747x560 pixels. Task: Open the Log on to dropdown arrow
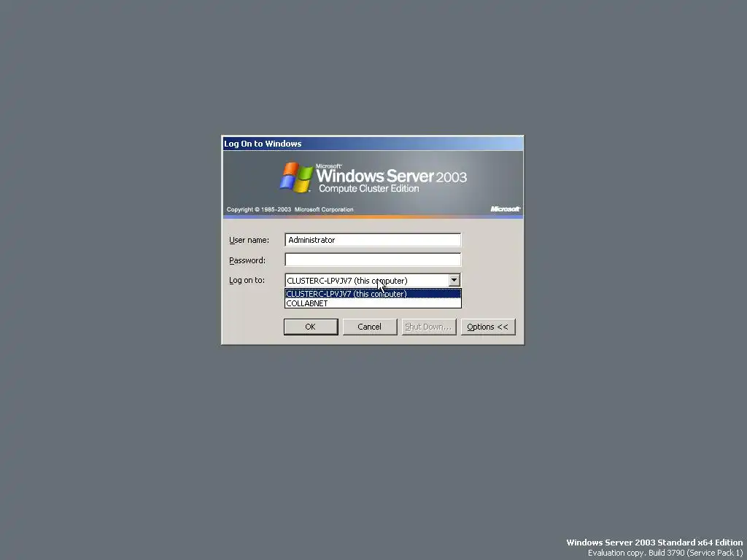point(454,280)
